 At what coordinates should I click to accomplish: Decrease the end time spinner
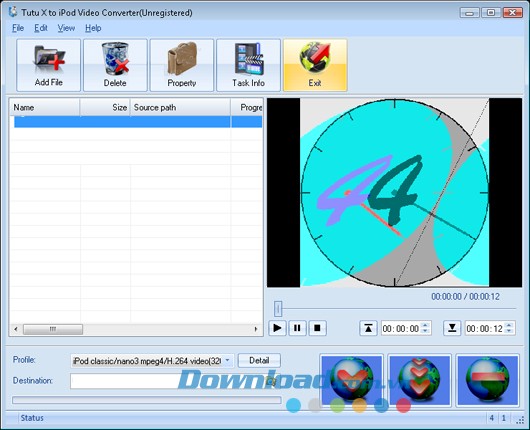click(509, 331)
